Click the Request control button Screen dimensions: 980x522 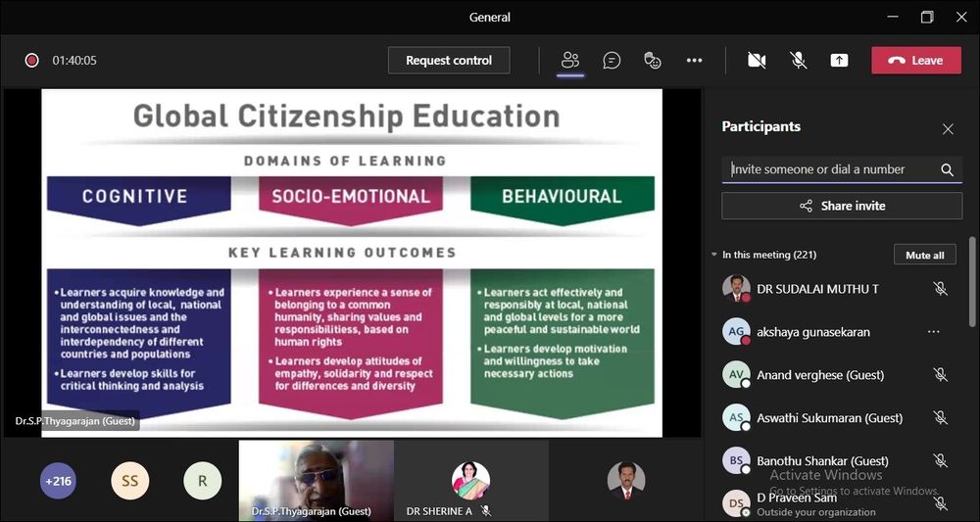click(449, 61)
